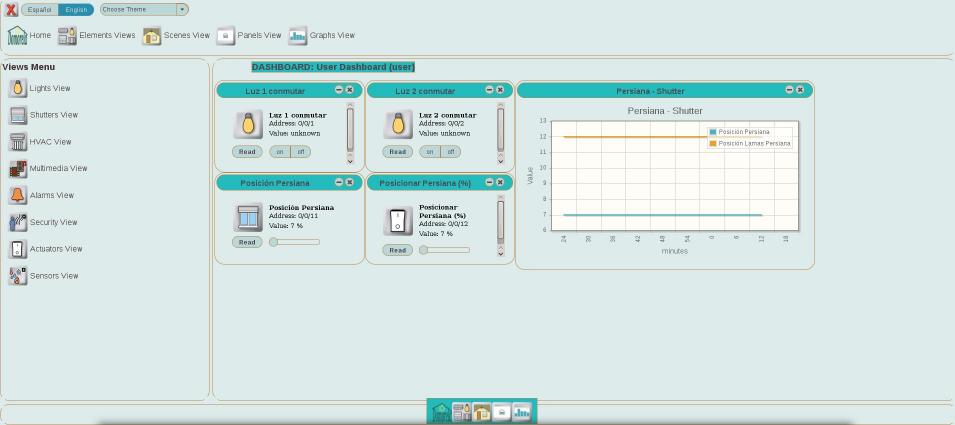Viewport: 955px width, 425px height.
Task: Open Scenes View in the top navigation bar
Action: 176,35
